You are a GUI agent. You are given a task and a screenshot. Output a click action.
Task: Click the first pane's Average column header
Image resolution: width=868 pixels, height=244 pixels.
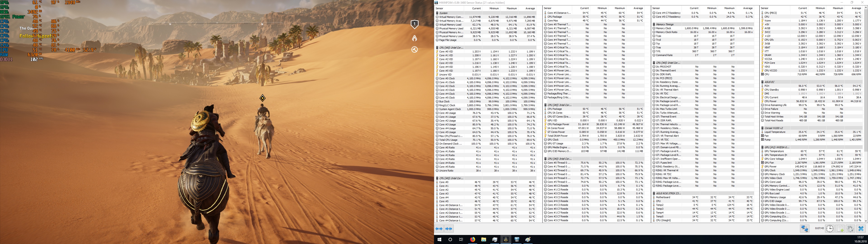[x=530, y=8]
